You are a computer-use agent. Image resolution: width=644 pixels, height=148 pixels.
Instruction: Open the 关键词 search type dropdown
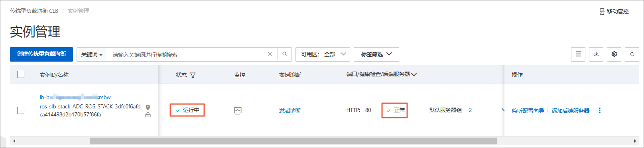92,54
